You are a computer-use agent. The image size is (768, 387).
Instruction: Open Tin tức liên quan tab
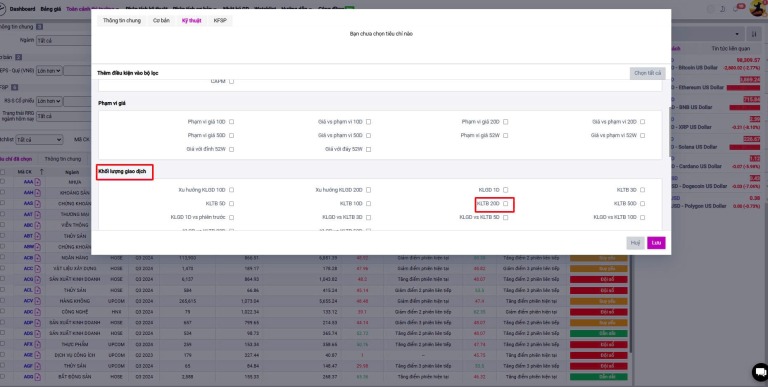730,48
